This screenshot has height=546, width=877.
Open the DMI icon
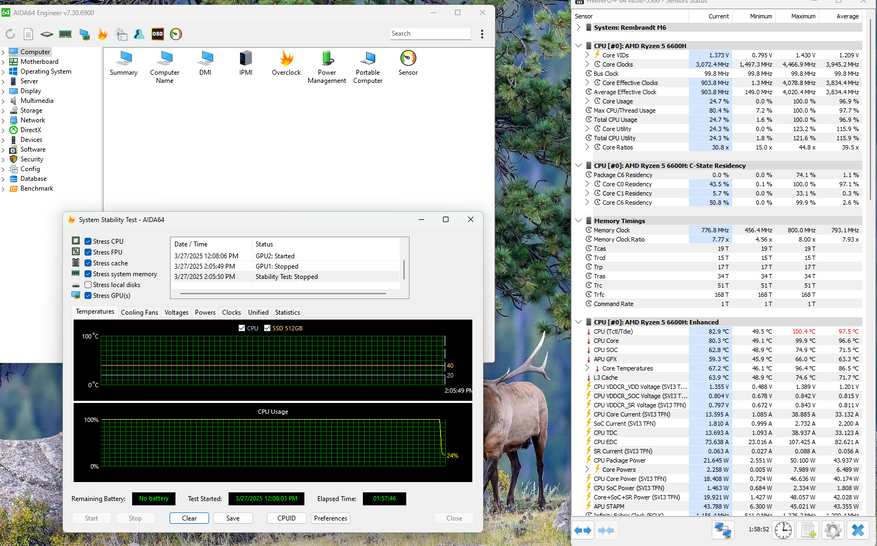click(205, 63)
